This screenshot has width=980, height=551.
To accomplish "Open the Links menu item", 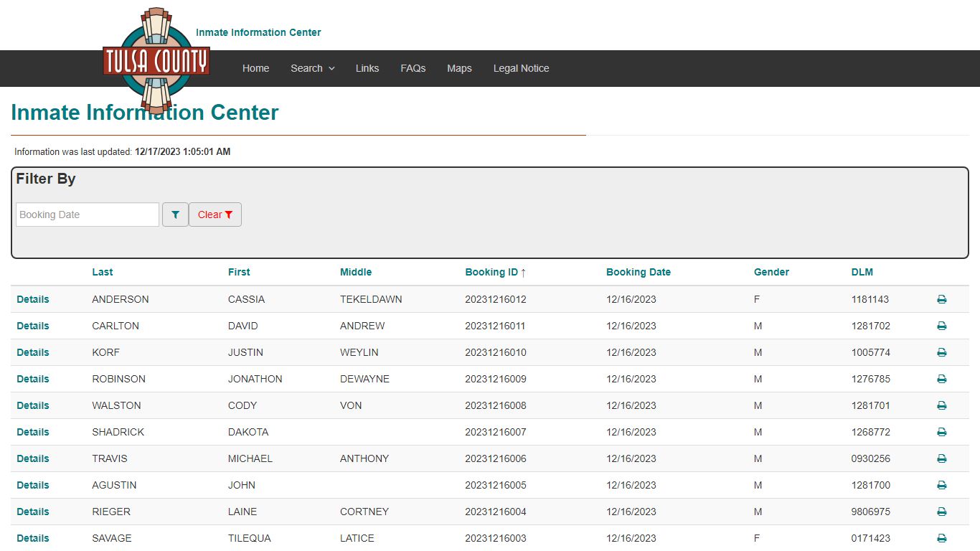I will (x=367, y=68).
